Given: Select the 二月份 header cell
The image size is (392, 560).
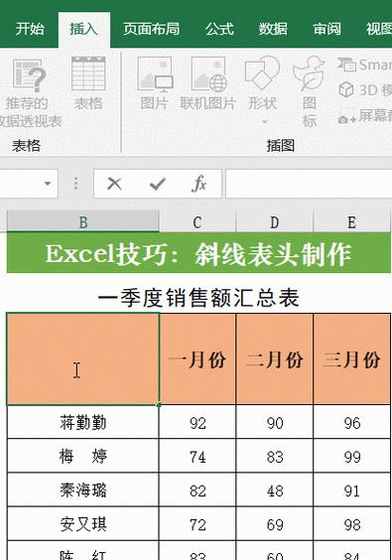Looking at the screenshot, I should click(x=275, y=358).
